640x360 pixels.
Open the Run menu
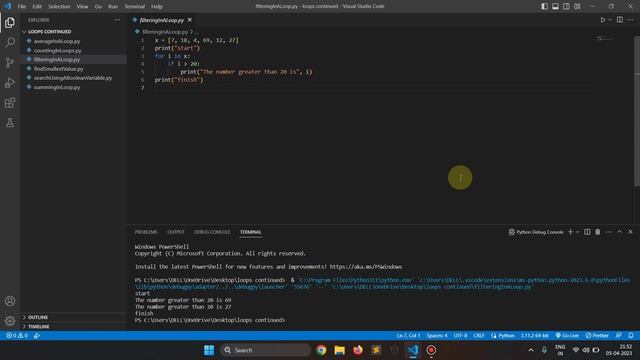pyautogui.click(x=113, y=7)
